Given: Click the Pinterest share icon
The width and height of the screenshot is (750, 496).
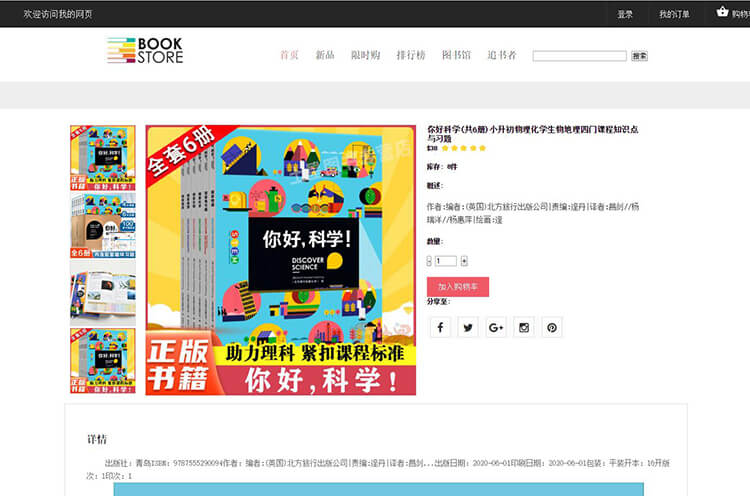Looking at the screenshot, I should pyautogui.click(x=551, y=327).
